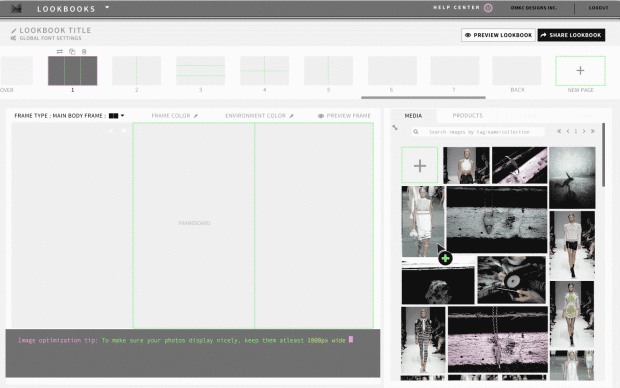Open the Help Center link

click(456, 8)
